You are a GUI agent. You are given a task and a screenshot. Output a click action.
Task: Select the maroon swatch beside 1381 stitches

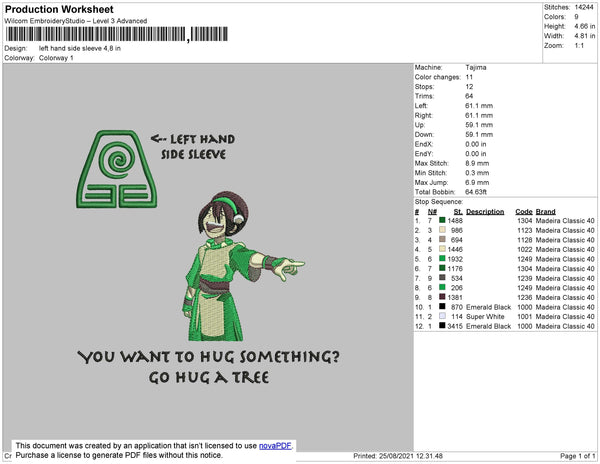[442, 296]
